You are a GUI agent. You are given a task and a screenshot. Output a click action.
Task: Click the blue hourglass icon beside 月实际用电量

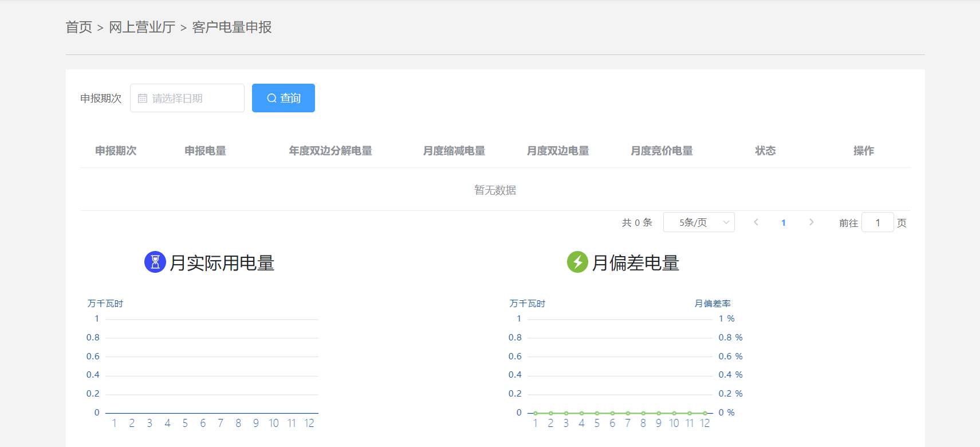coord(155,262)
